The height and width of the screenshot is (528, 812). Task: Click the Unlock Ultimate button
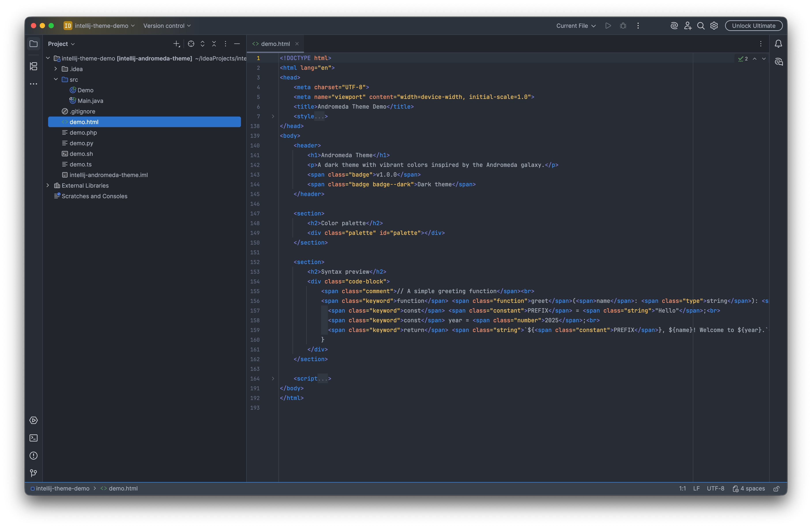click(x=753, y=26)
